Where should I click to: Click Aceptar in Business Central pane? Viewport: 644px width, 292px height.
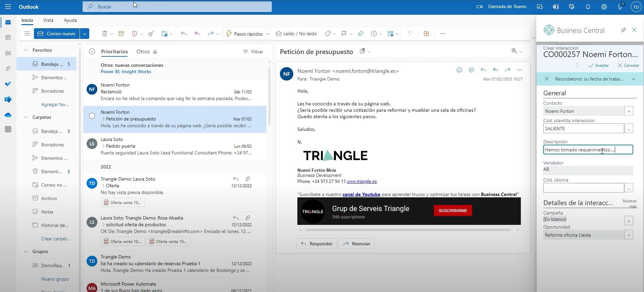(599, 65)
